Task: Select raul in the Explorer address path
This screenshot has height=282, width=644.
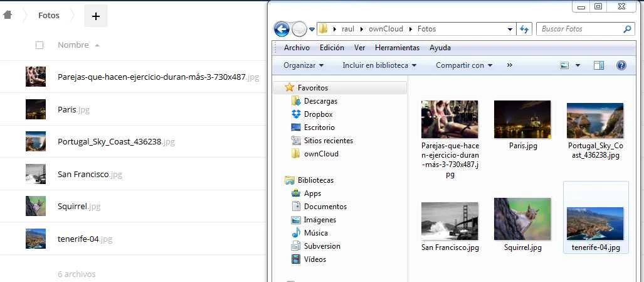Action: (x=347, y=29)
